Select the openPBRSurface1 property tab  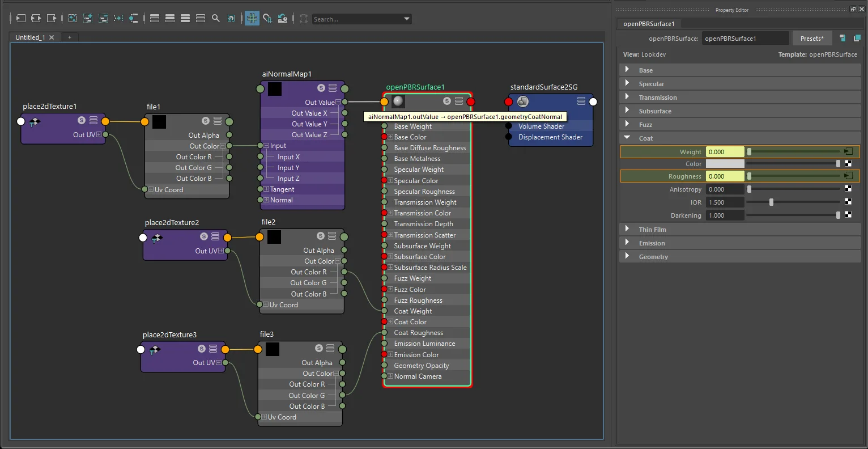tap(649, 24)
